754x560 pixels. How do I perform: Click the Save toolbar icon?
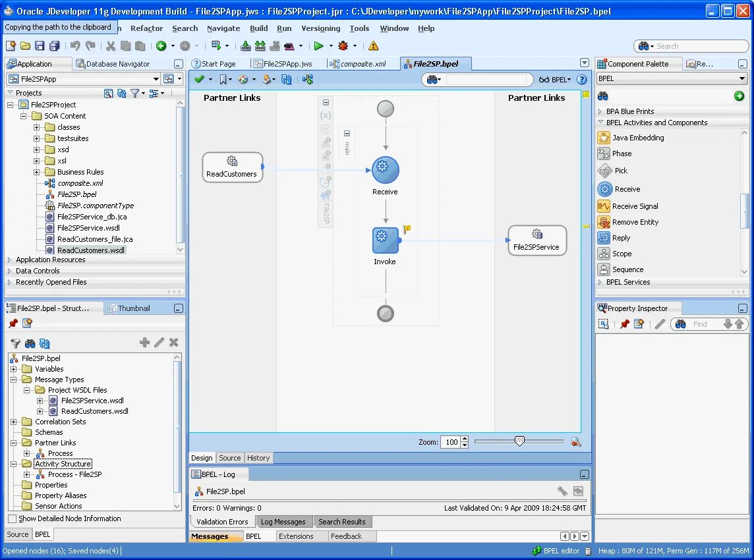point(40,45)
